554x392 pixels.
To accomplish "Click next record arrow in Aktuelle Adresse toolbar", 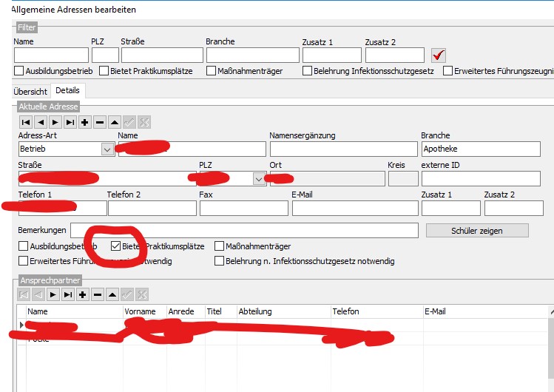I will (55, 122).
